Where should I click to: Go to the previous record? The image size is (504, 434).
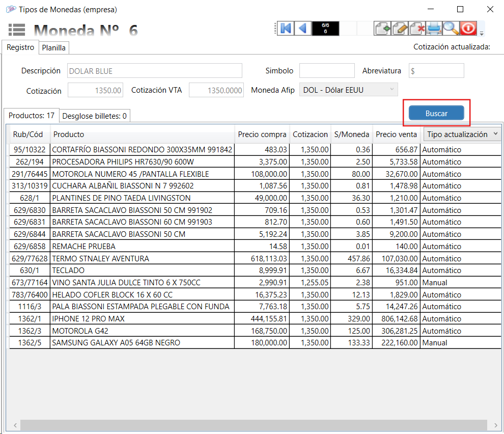point(303,28)
